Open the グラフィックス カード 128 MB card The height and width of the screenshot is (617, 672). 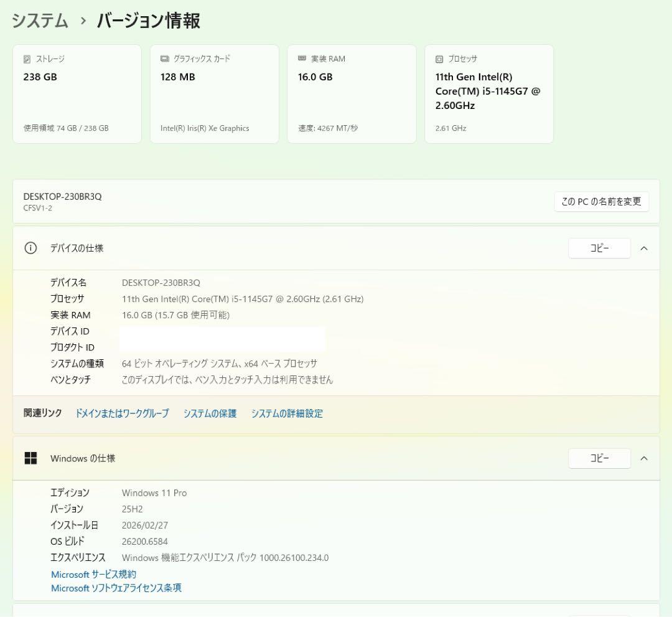point(214,94)
